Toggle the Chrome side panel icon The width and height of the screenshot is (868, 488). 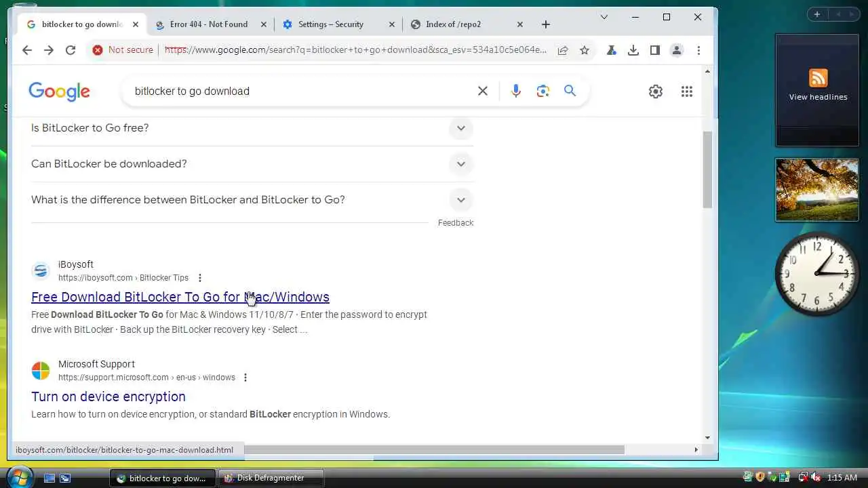pyautogui.click(x=655, y=50)
